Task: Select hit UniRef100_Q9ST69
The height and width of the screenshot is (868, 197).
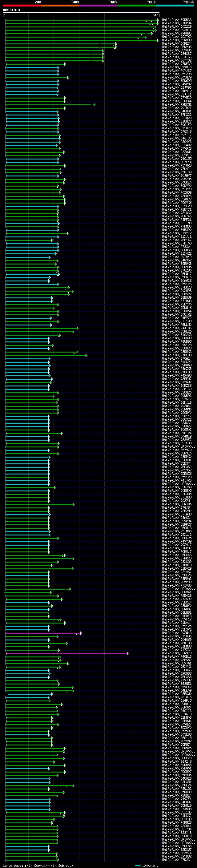Action: [176, 37]
